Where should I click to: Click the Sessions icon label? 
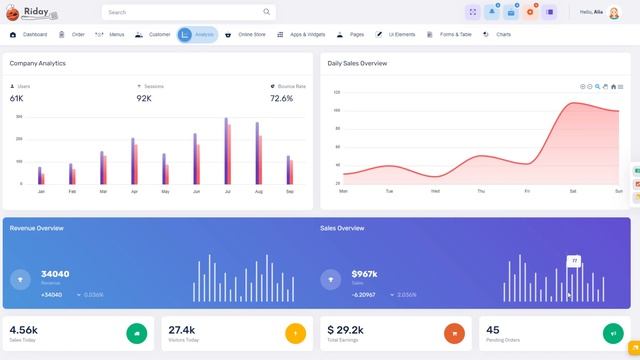point(150,87)
